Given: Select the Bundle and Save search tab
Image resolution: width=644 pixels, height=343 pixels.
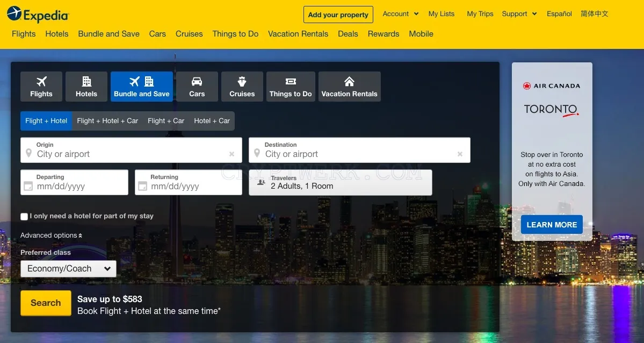Looking at the screenshot, I should click(x=142, y=87).
